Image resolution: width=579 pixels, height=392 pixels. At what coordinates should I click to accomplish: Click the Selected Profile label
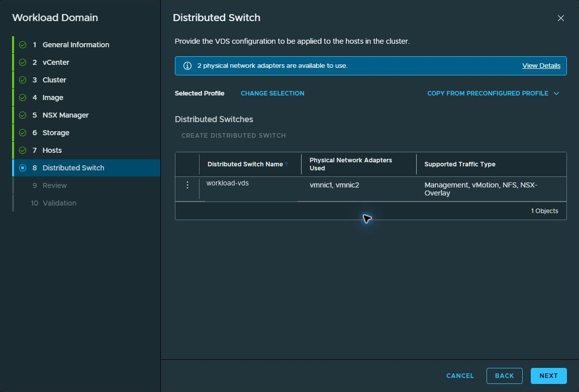click(200, 93)
